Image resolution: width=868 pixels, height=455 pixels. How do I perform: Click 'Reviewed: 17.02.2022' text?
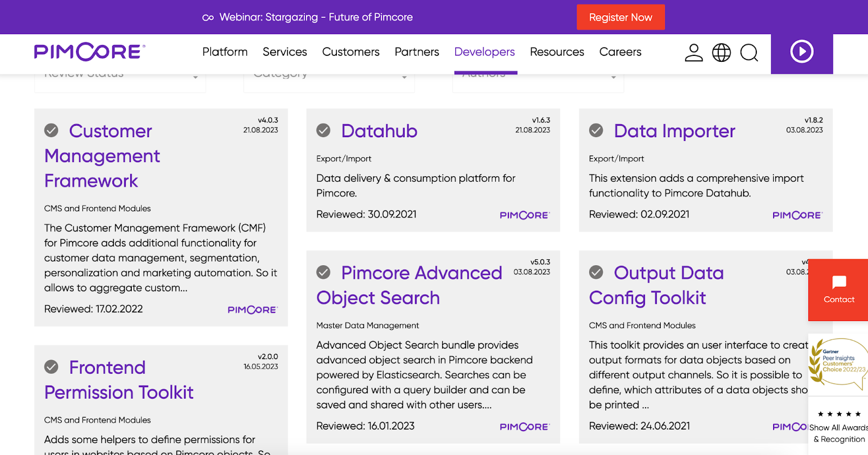[93, 309]
